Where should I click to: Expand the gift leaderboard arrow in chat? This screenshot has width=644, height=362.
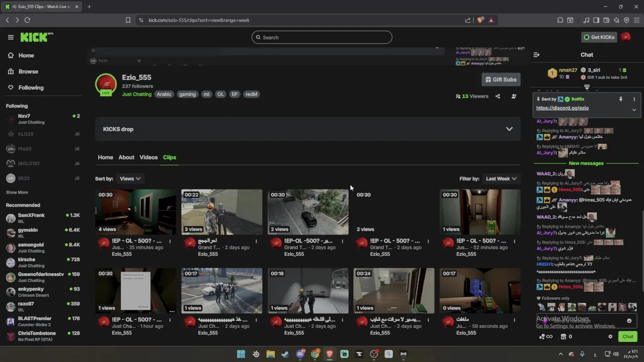pos(587,87)
